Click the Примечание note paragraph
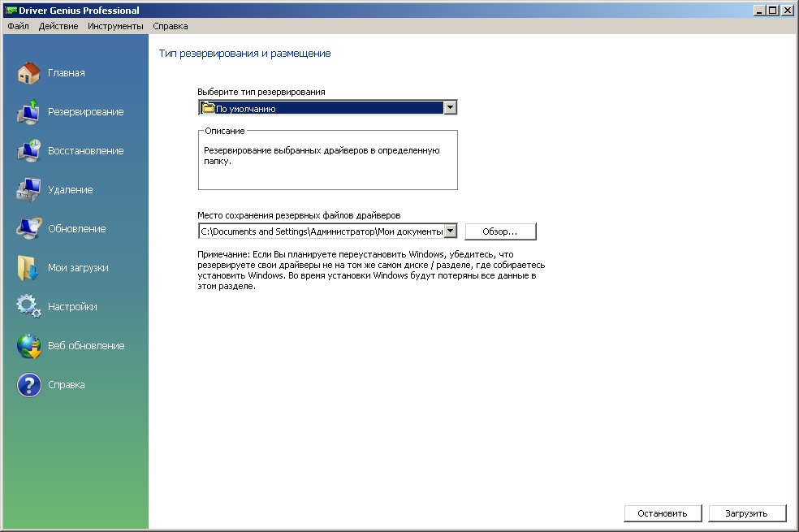The width and height of the screenshot is (799, 532). [371, 270]
